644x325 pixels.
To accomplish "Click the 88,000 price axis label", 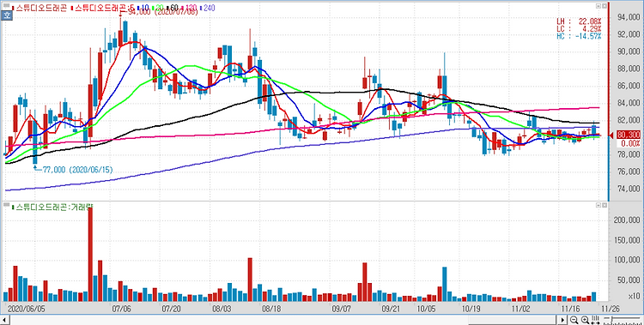I will pos(628,69).
